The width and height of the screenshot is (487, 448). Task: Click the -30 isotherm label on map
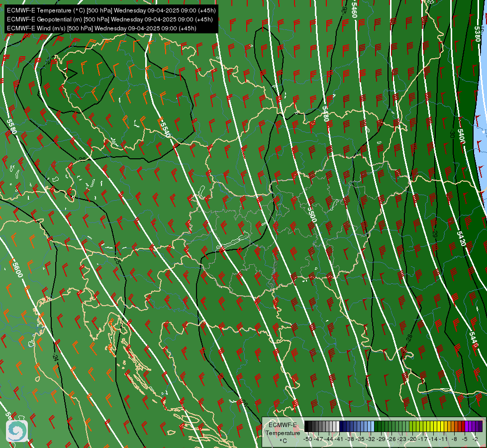452,134
